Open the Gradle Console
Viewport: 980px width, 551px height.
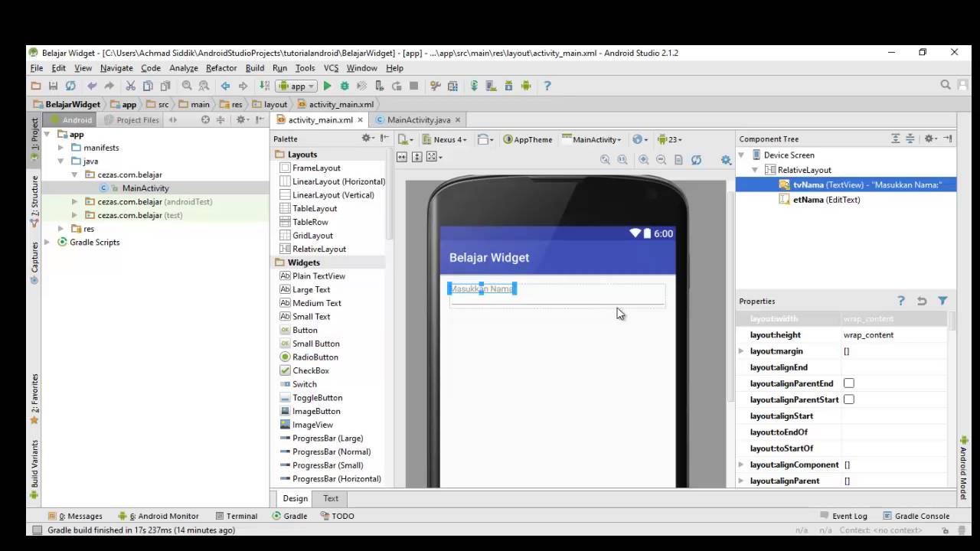(x=916, y=516)
